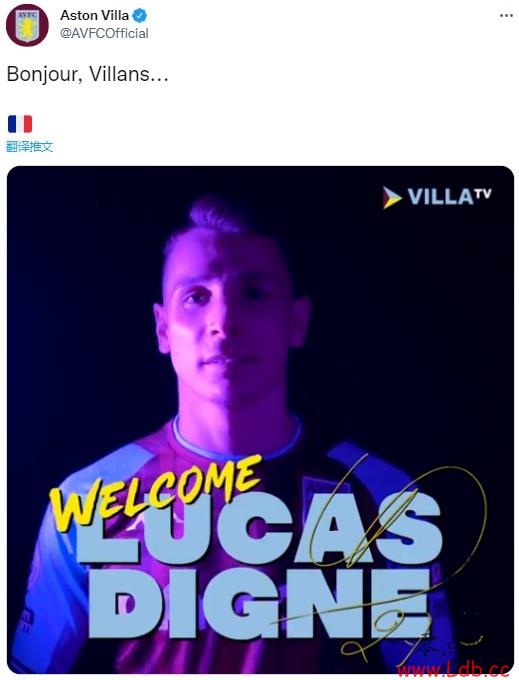Open the Aston Villa crest profile avatar
Screen dimensions: 519x680
(27, 25)
